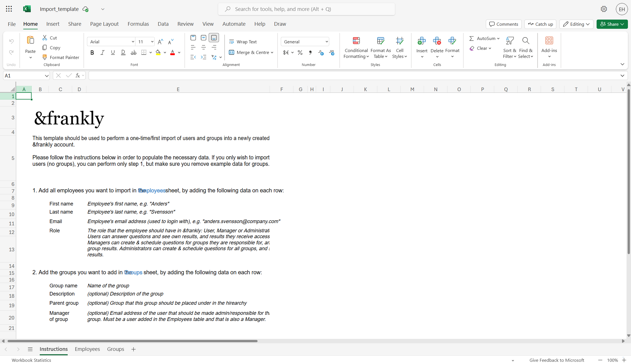Click the search box for tools and help
Viewport: 631px width, 364px height.
click(306, 9)
